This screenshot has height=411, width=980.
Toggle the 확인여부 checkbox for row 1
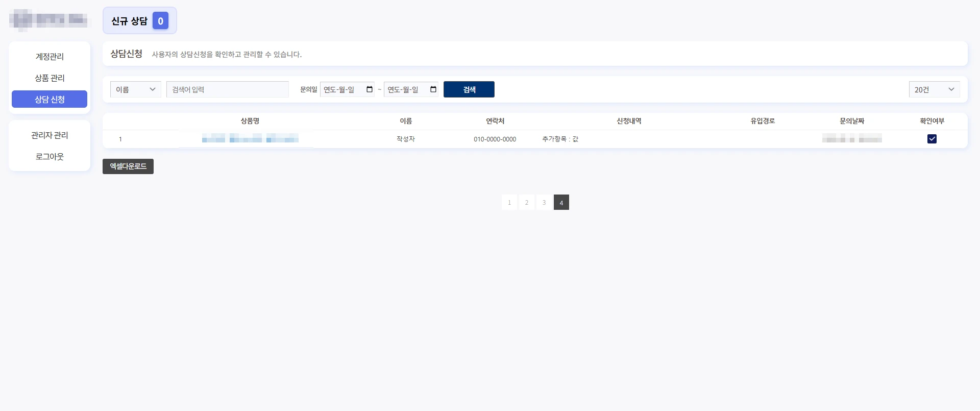click(932, 139)
